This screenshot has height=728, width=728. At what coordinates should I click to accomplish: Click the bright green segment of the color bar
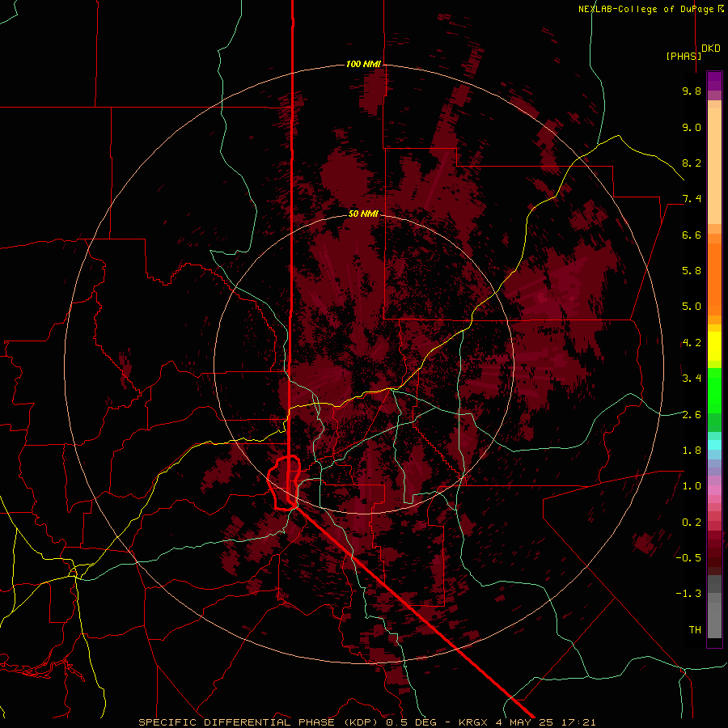coord(714,390)
